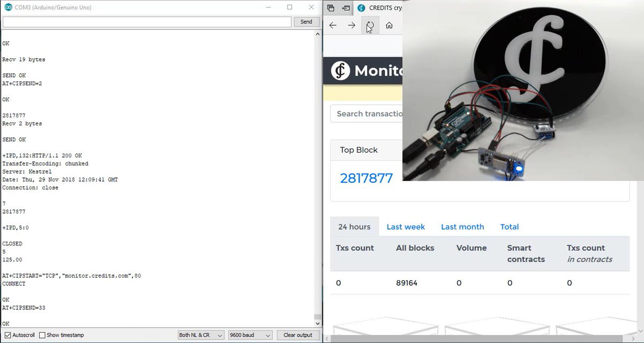Switch to the Last week tab
The height and width of the screenshot is (343, 644).
click(406, 227)
